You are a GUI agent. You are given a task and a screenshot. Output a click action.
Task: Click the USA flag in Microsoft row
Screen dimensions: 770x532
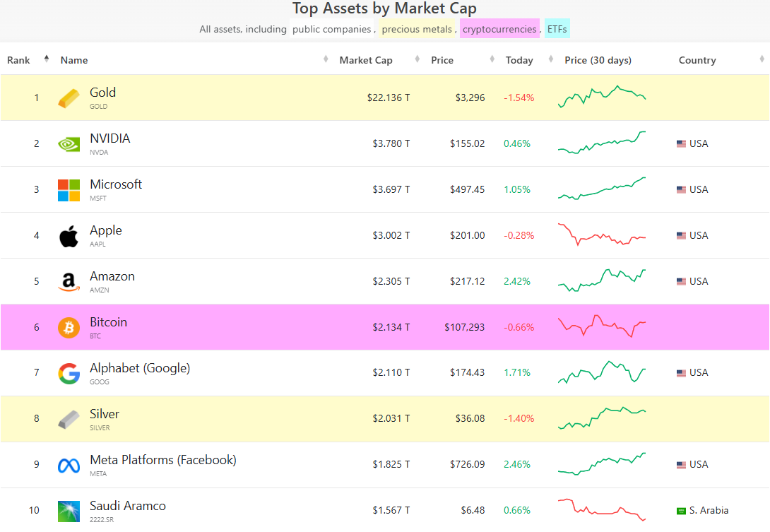click(x=681, y=189)
